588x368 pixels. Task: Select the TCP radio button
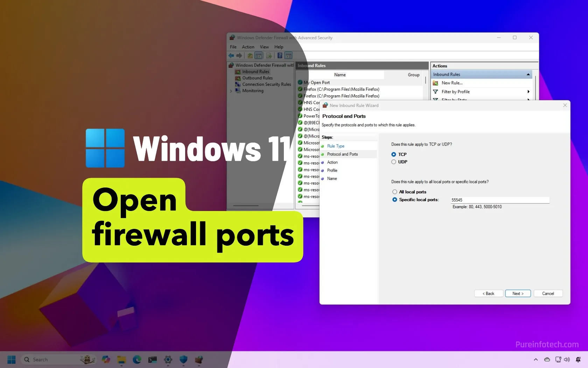coord(394,154)
